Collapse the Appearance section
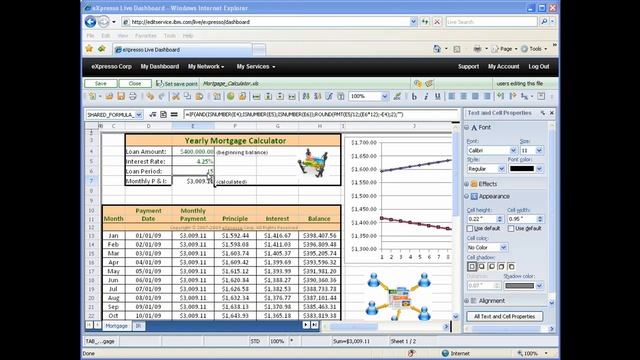Screen dimensions: 640x360 (x=467, y=196)
